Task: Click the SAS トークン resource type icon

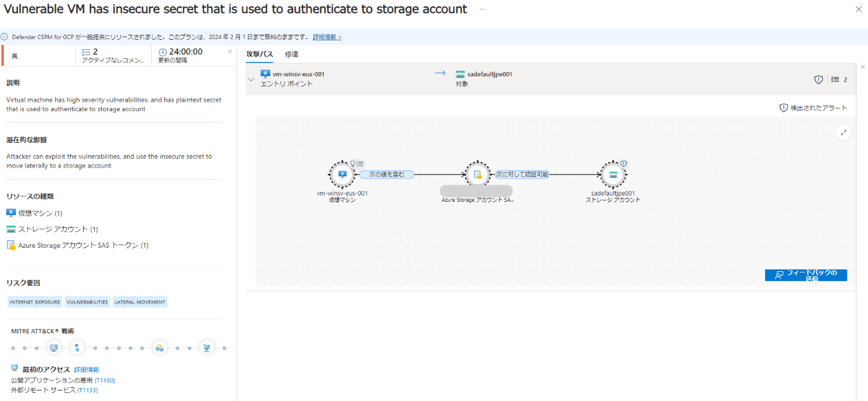Action: [11, 245]
